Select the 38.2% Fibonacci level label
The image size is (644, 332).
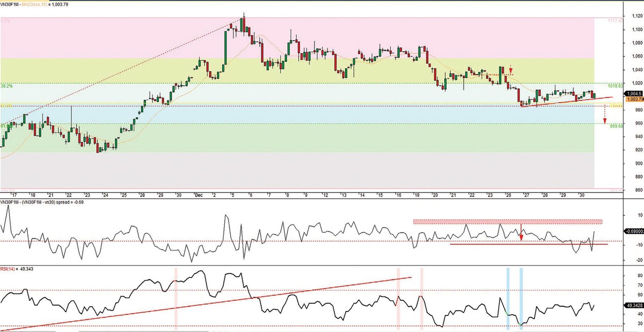(x=7, y=86)
